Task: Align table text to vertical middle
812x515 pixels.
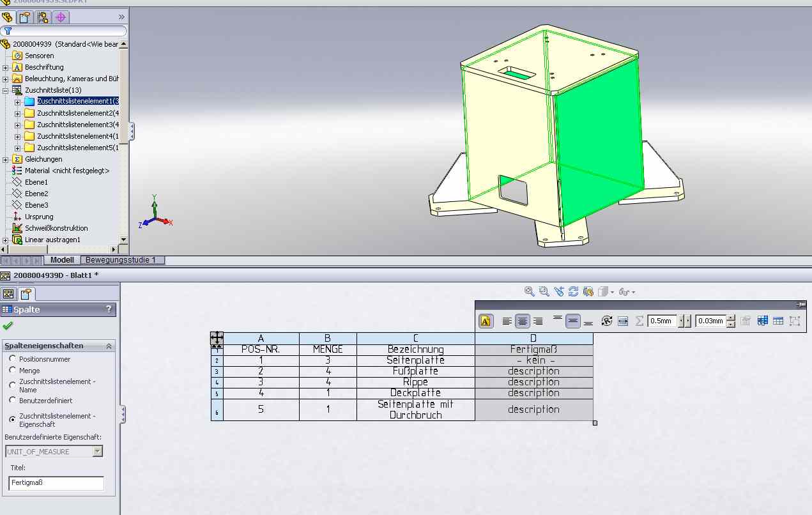Action: pyautogui.click(x=573, y=321)
